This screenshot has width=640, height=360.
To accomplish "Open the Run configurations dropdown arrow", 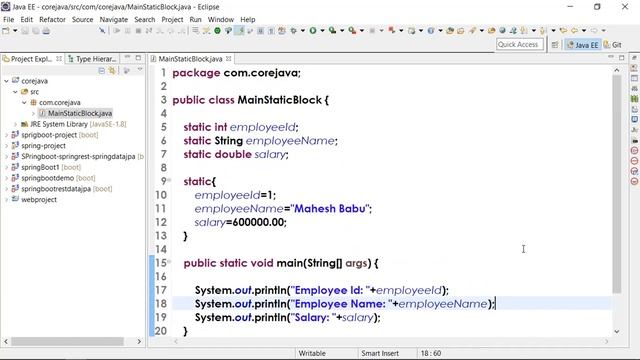I will point(322,31).
